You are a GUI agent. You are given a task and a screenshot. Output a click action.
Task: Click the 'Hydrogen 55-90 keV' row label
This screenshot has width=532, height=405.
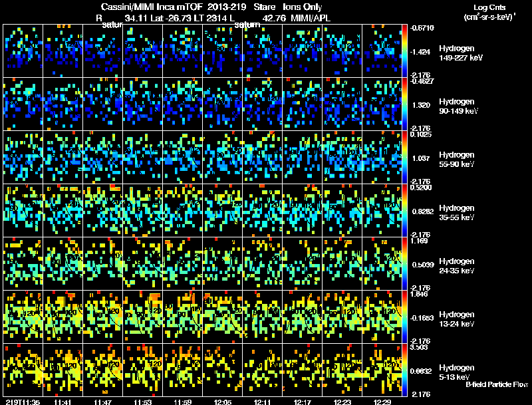(x=457, y=160)
